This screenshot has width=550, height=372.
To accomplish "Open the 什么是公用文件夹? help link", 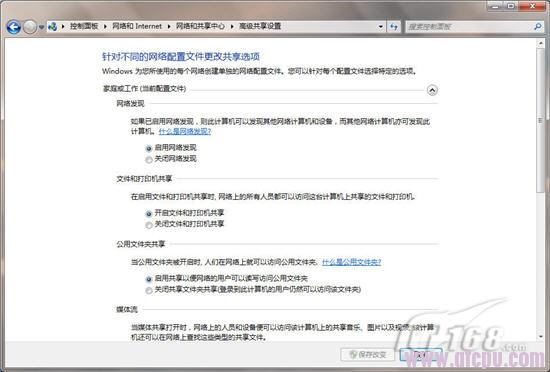I will (351, 262).
